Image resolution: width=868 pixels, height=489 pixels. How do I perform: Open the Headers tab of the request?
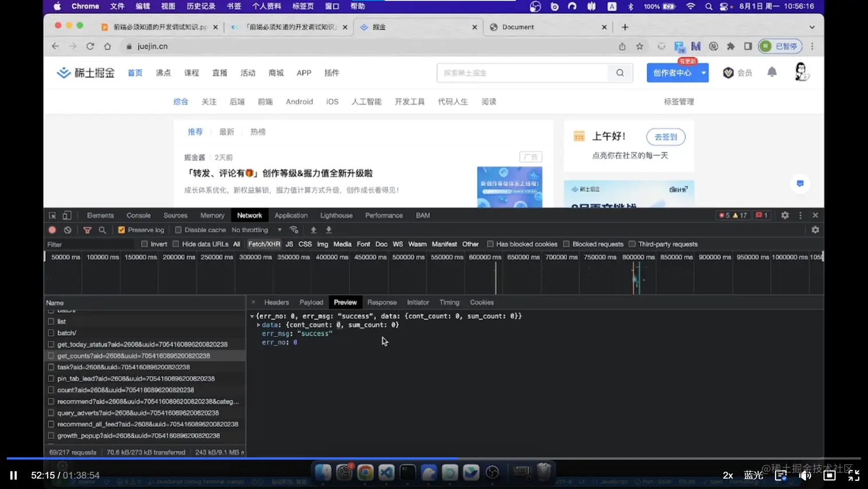click(277, 302)
